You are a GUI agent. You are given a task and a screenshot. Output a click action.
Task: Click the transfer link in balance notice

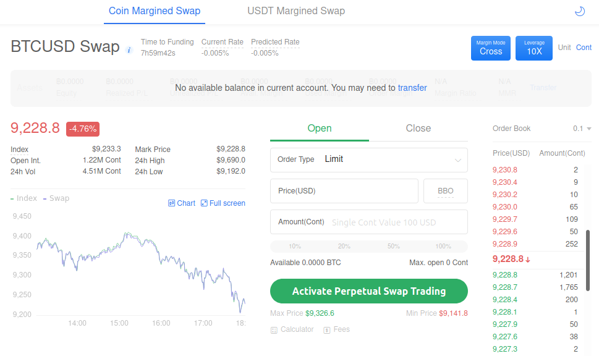pos(412,88)
